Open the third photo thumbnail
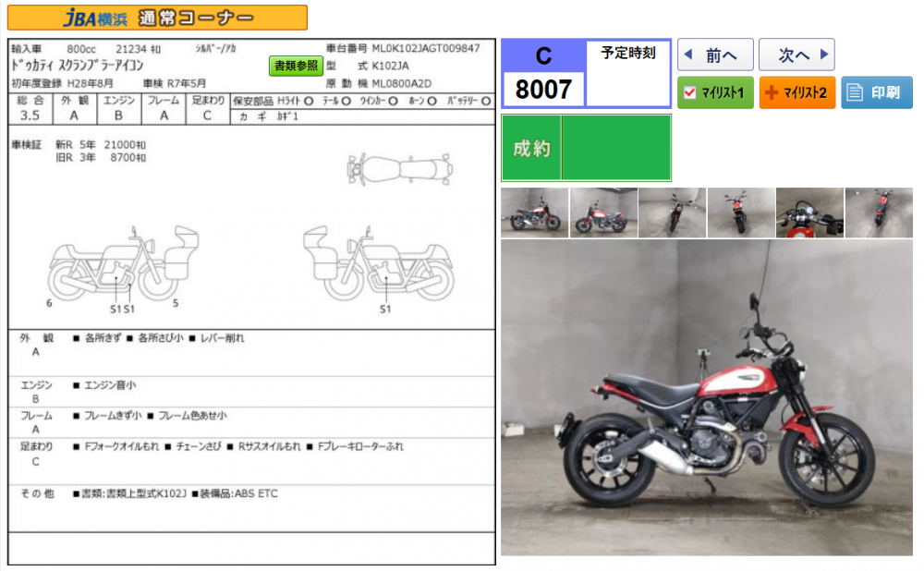924x571 pixels. (673, 213)
